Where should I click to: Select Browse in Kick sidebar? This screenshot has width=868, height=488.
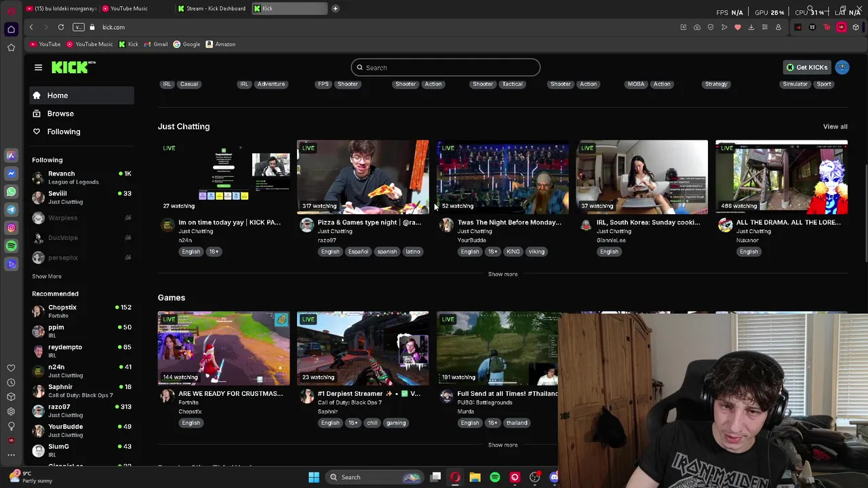click(83, 113)
